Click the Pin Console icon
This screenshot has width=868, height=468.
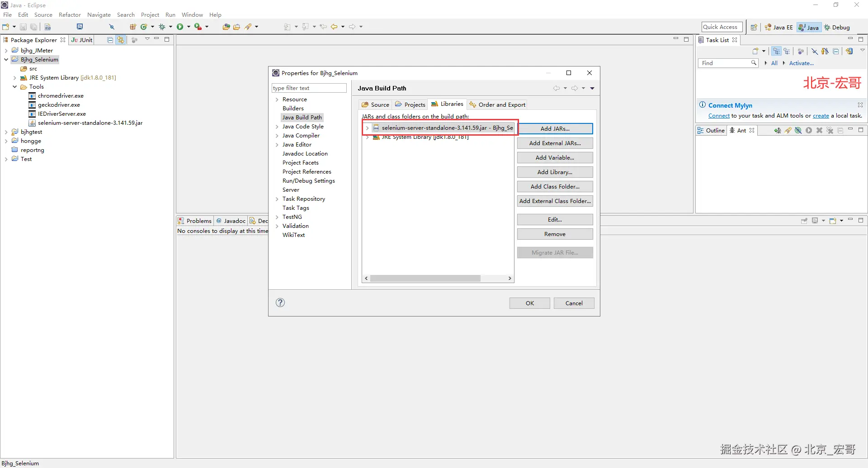coord(804,221)
